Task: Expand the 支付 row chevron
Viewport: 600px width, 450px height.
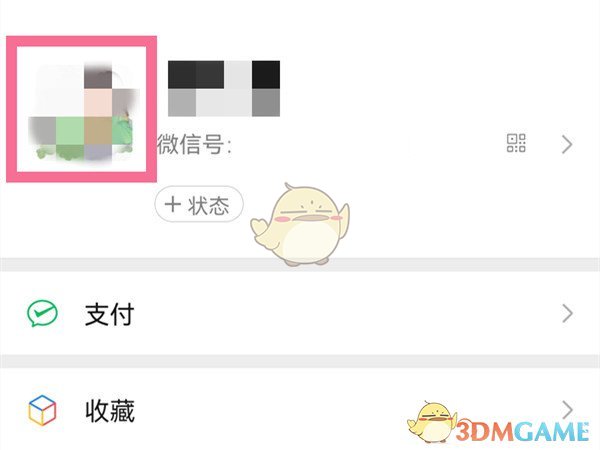Action: pos(567,314)
